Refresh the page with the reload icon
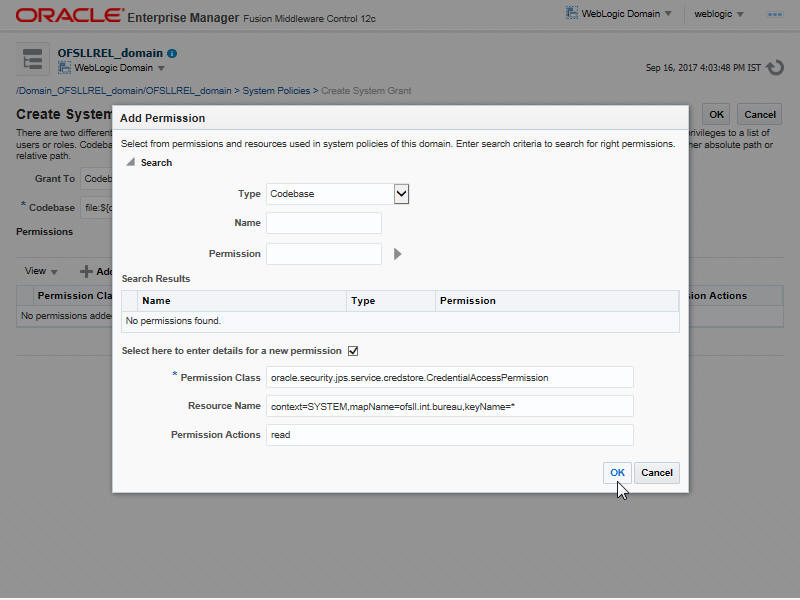800x600 pixels. click(775, 67)
